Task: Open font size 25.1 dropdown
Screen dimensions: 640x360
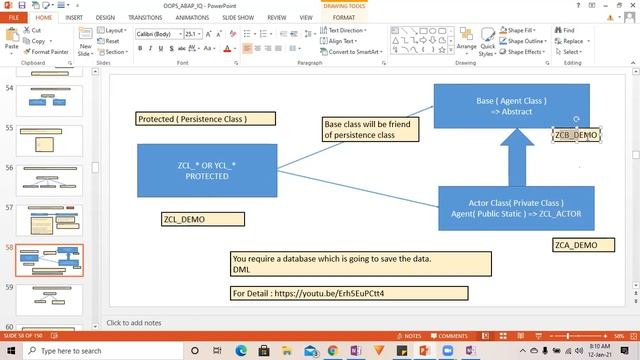Action: (199, 34)
